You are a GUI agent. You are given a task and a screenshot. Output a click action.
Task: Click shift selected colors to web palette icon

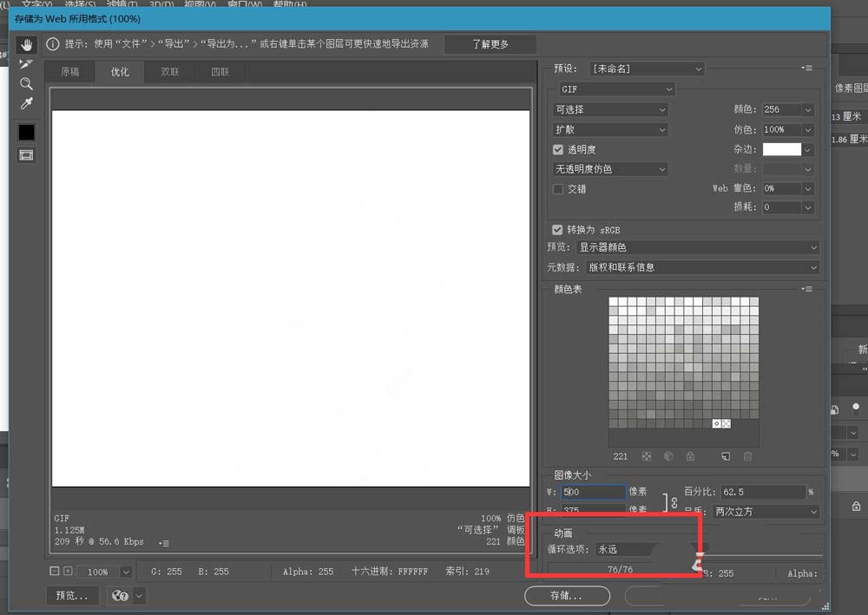click(668, 456)
